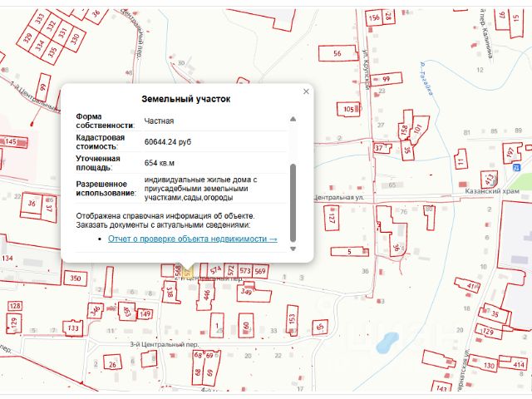The width and height of the screenshot is (532, 399).
Task: Open the Отчет о проверке объекта недвижимости link
Action: point(192,239)
